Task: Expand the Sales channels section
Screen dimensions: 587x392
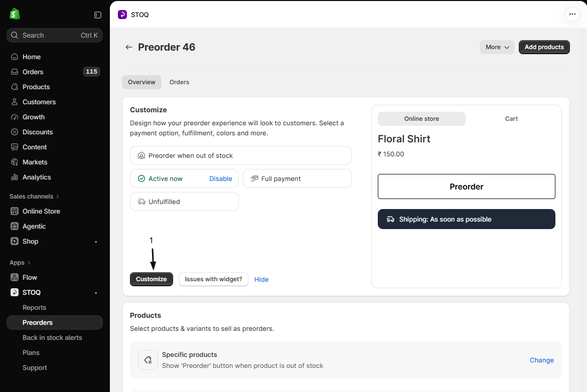Action: click(34, 197)
